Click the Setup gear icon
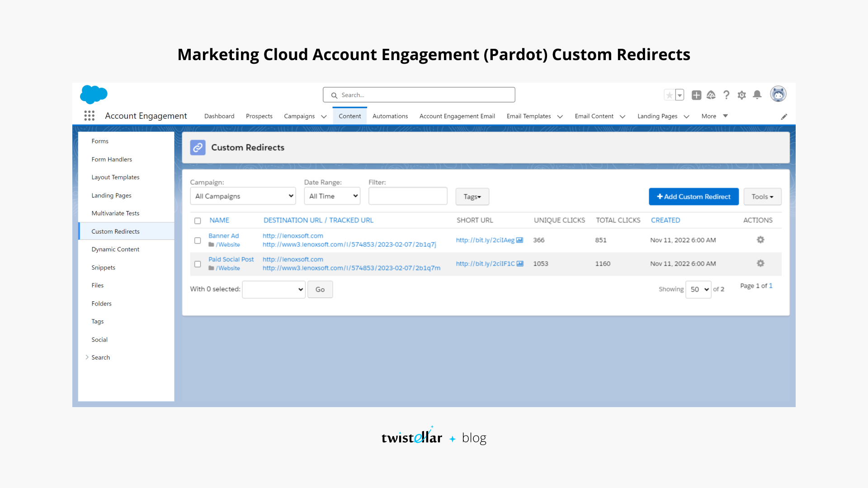 click(x=742, y=95)
